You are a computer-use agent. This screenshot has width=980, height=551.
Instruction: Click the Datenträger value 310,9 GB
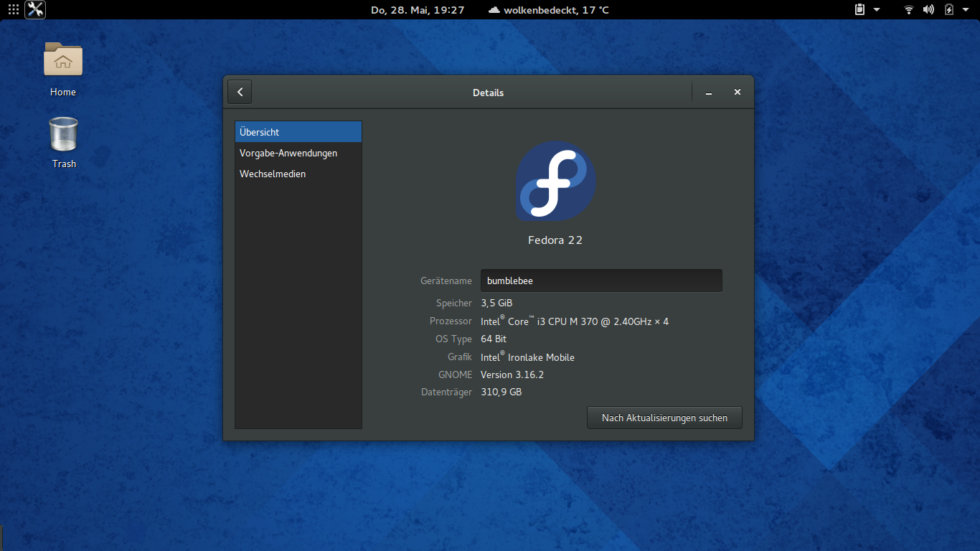(501, 392)
